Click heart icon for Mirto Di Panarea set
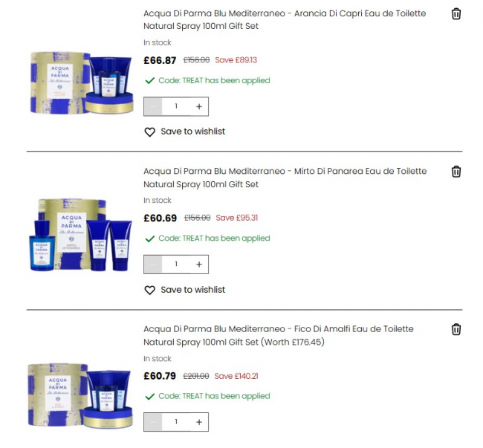Screen dimensions: 483x448 149,290
